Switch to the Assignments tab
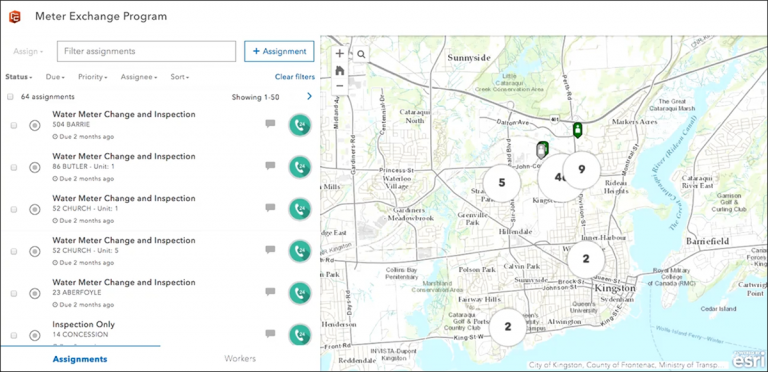 pos(80,359)
